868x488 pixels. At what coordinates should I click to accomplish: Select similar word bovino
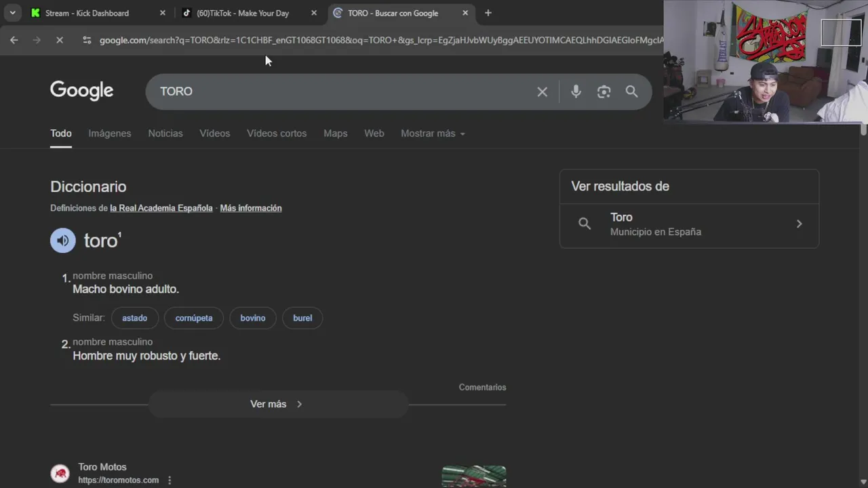(253, 318)
